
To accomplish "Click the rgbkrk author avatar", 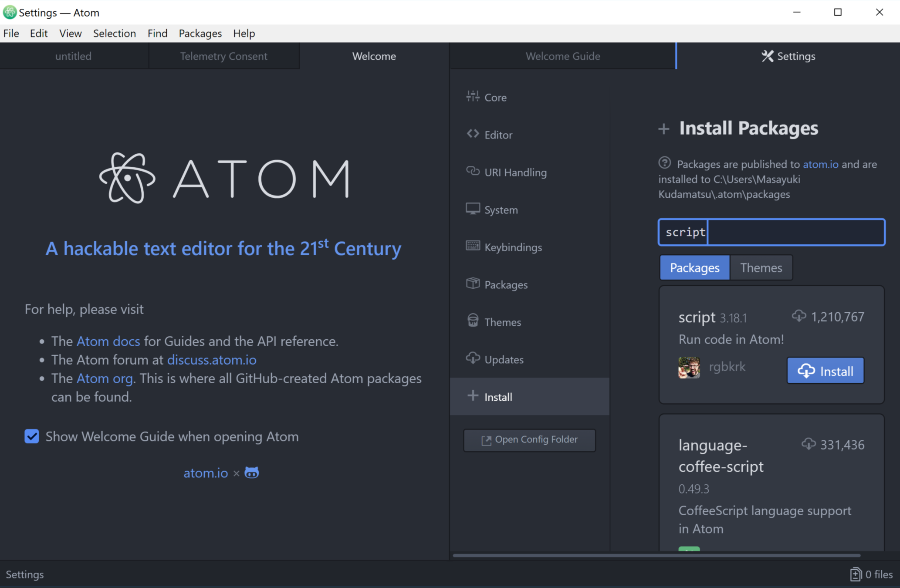I will tap(689, 367).
